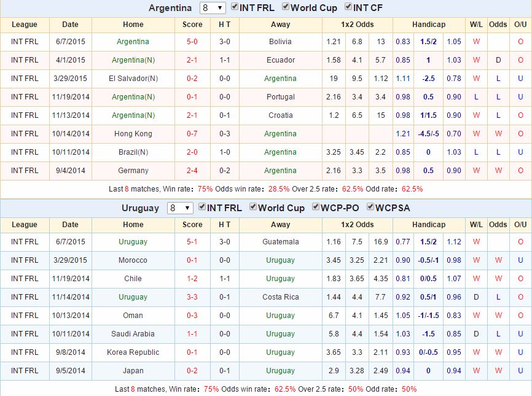Click odds 3.25 in Brazil(N) row
This screenshot has height=396, width=532.
tap(334, 152)
